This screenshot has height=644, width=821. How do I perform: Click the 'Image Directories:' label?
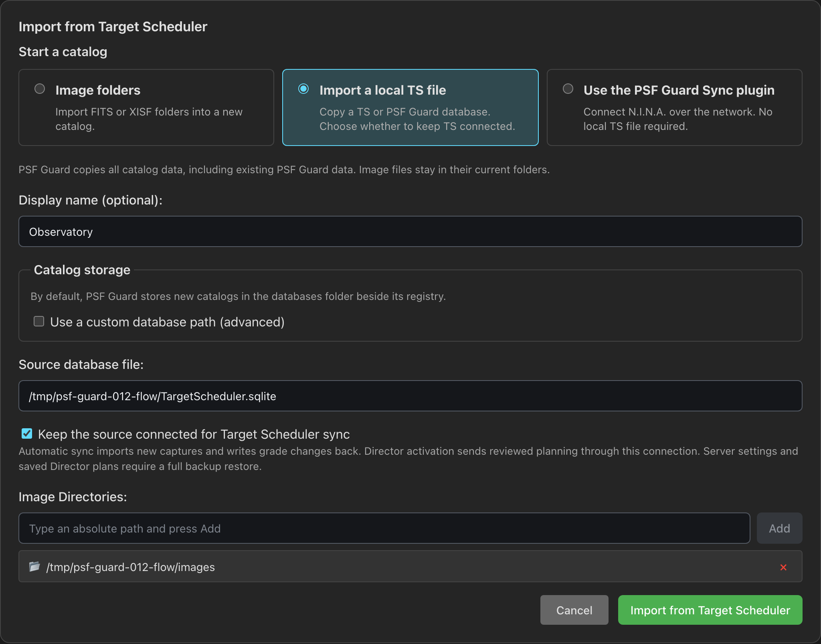point(73,497)
